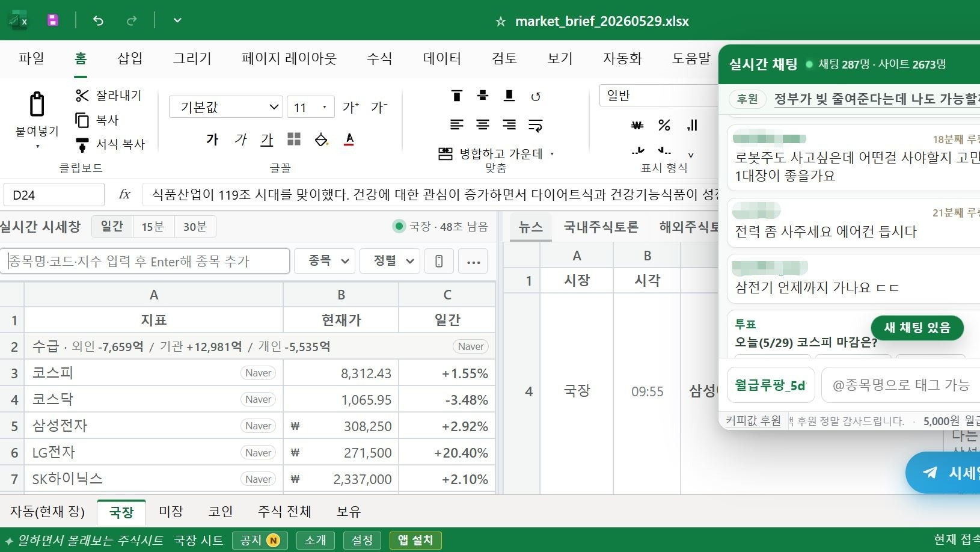This screenshot has width=980, height=552.
Task: Click the borders grid icon
Action: click(x=294, y=140)
